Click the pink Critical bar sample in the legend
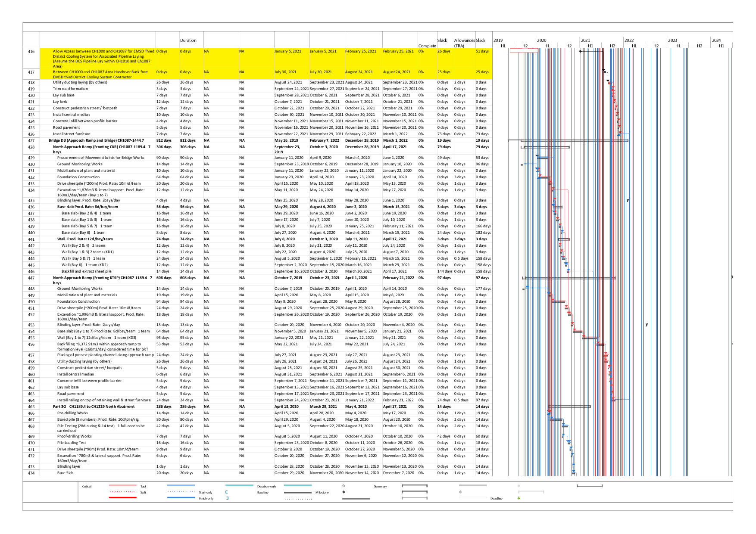The width and height of the screenshot is (756, 534). tap(123, 485)
